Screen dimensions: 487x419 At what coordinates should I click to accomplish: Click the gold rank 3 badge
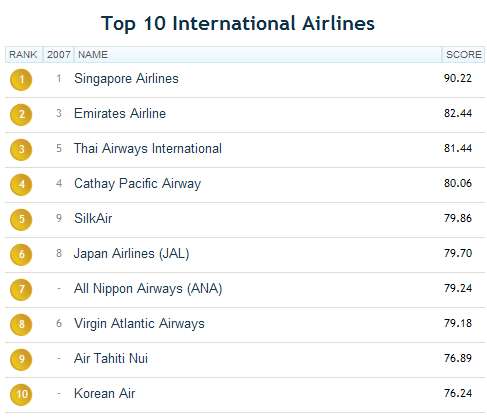pos(21,150)
